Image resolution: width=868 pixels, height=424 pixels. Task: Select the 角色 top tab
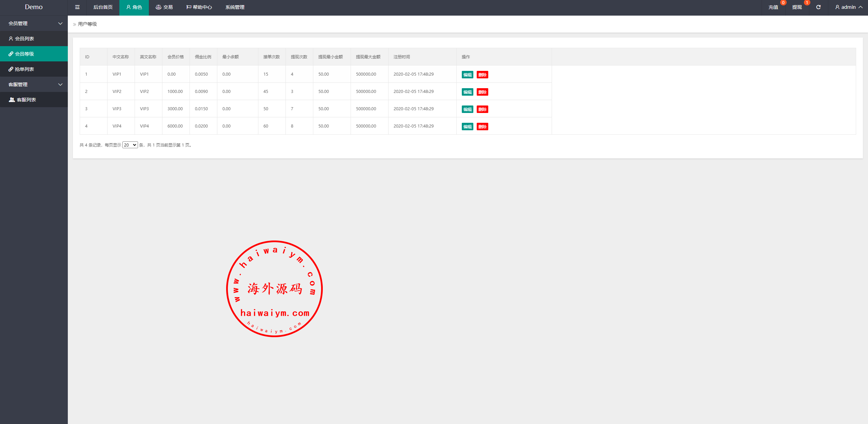click(134, 7)
